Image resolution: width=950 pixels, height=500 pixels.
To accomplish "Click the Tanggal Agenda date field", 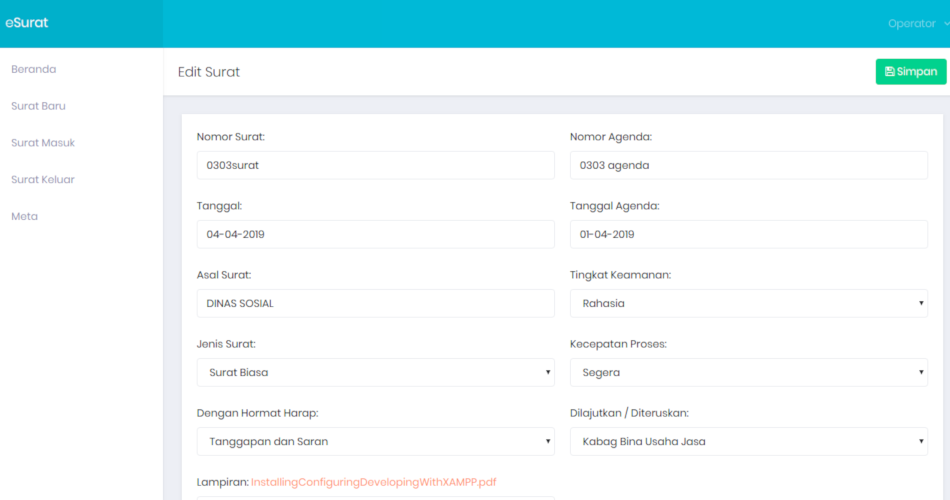I will click(x=748, y=234).
